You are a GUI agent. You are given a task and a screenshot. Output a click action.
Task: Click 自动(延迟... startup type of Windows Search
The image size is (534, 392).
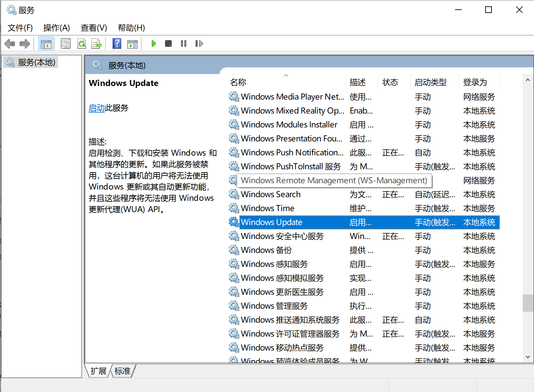click(435, 194)
